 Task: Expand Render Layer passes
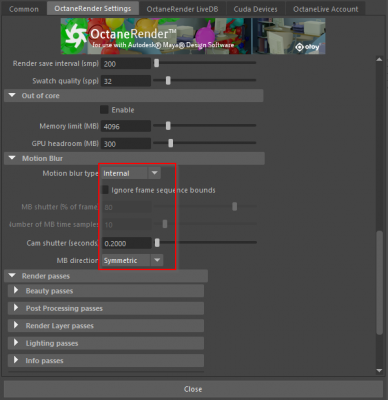[16, 325]
